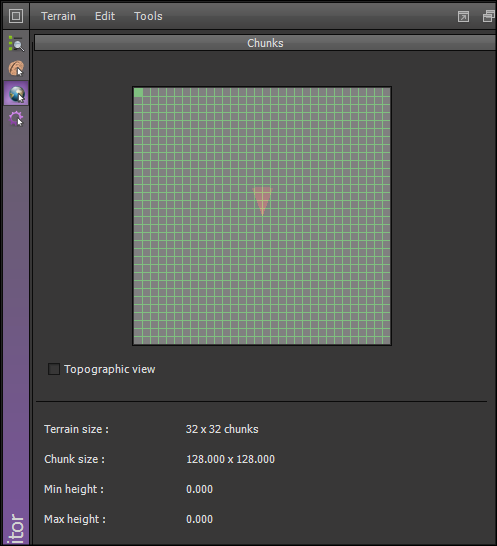Open the Terrain menu
Image resolution: width=497 pixels, height=546 pixels.
click(x=58, y=16)
